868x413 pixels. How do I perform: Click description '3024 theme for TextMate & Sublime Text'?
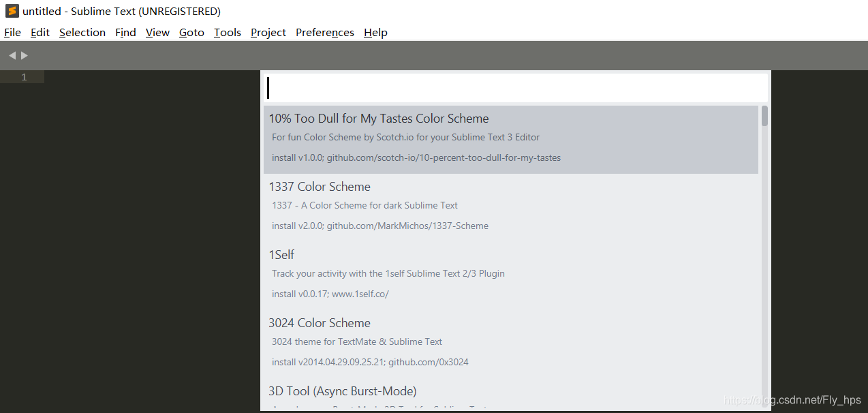(357, 341)
